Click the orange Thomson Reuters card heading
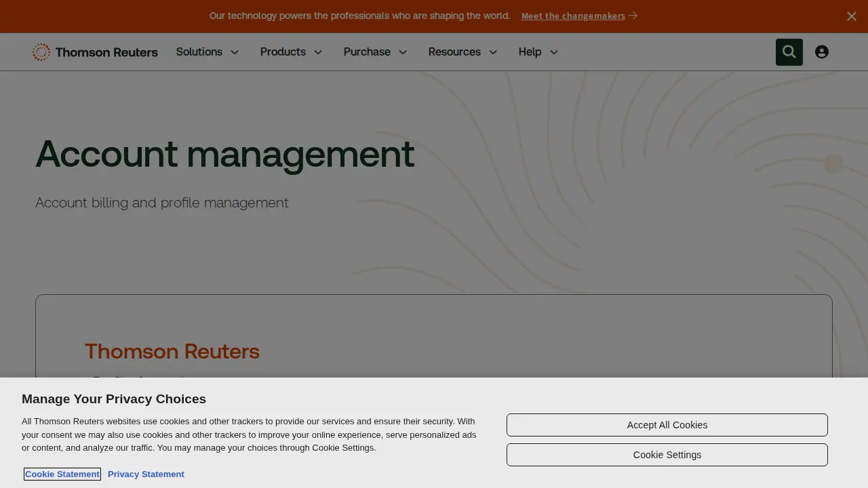The image size is (868, 488). (172, 351)
